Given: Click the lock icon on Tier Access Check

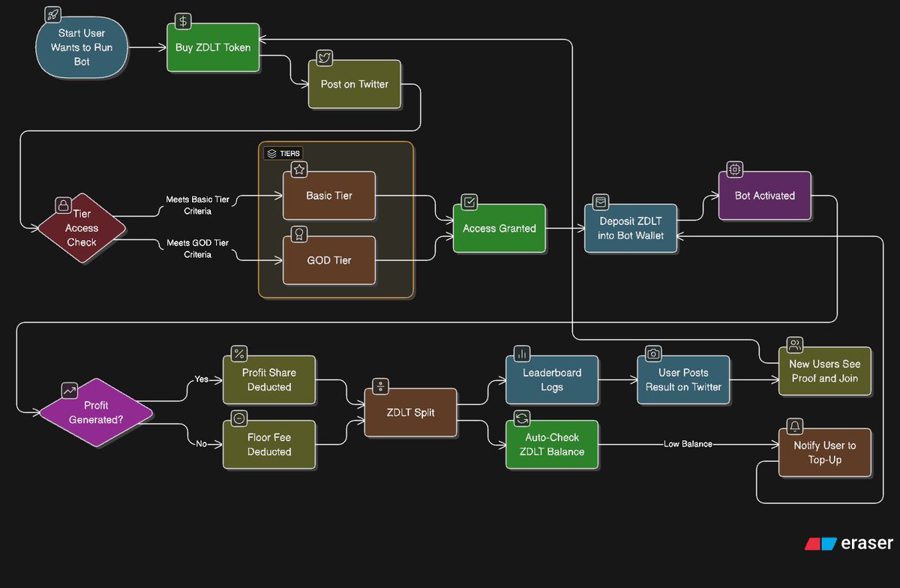Looking at the screenshot, I should (x=64, y=205).
